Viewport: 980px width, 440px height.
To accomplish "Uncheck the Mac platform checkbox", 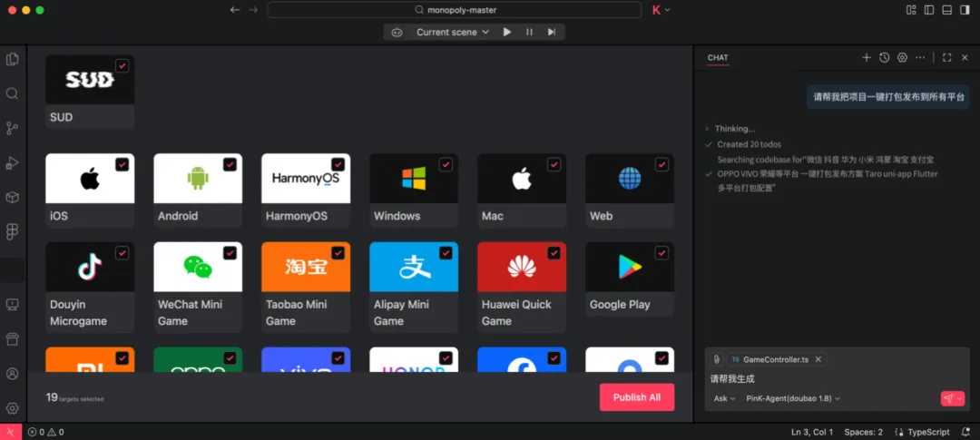I will (x=554, y=164).
